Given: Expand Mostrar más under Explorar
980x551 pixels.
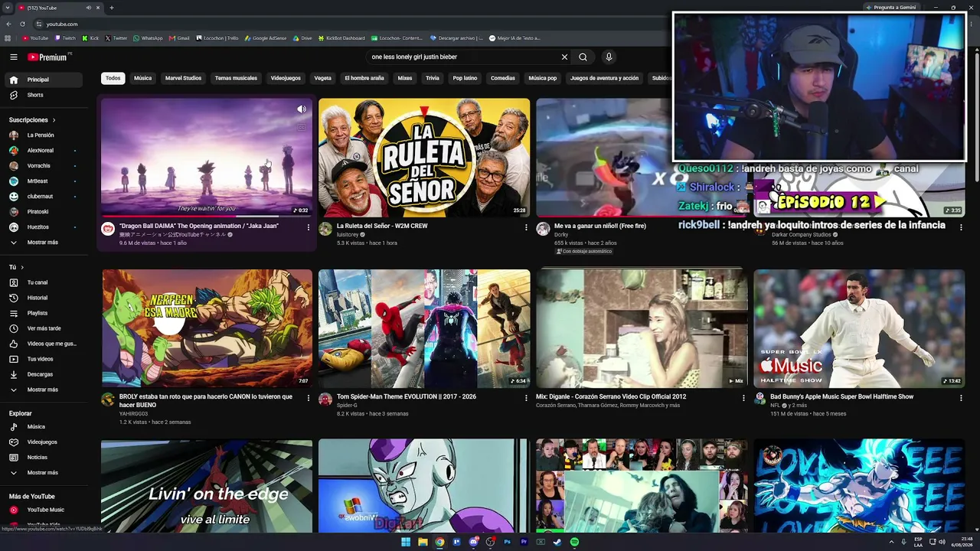Looking at the screenshot, I should click(43, 472).
